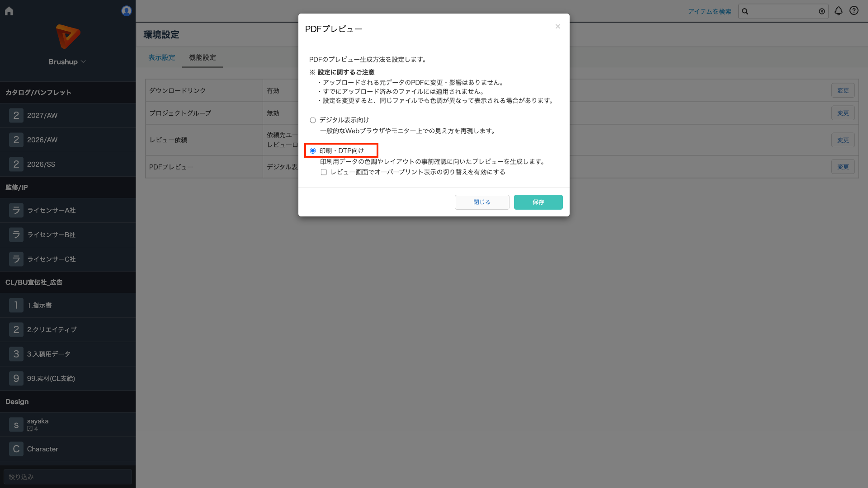868x488 pixels.
Task: Go to home icon in sidebar
Action: coord(9,11)
